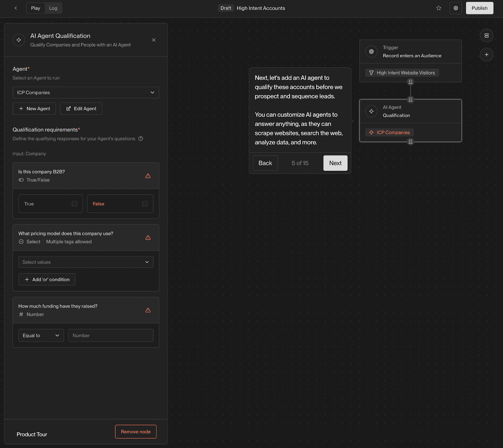Screen dimensions: 503x448
Task: Click the ICP Companies tag on the node
Action: 390,132
